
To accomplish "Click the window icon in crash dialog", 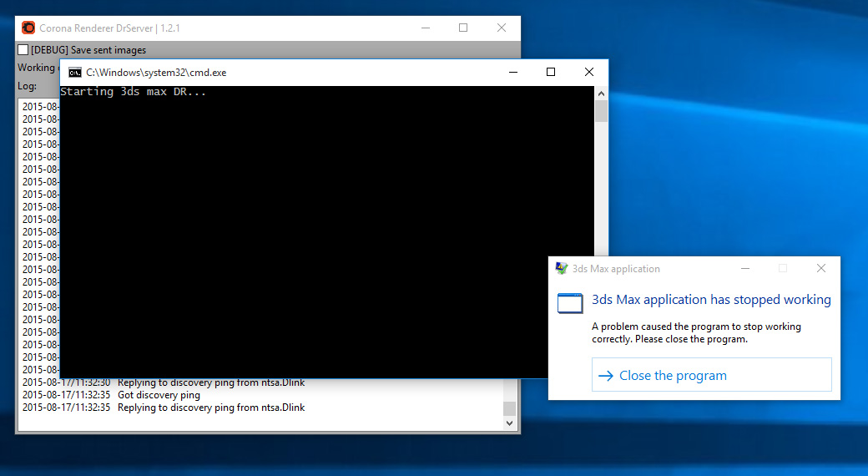I will (570, 303).
